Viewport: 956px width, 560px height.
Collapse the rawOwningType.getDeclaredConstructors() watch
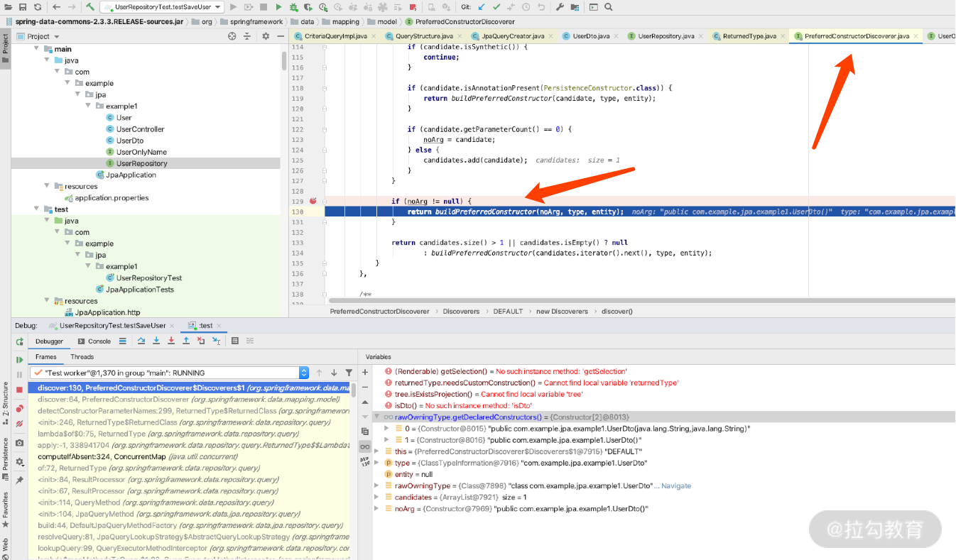tap(378, 417)
